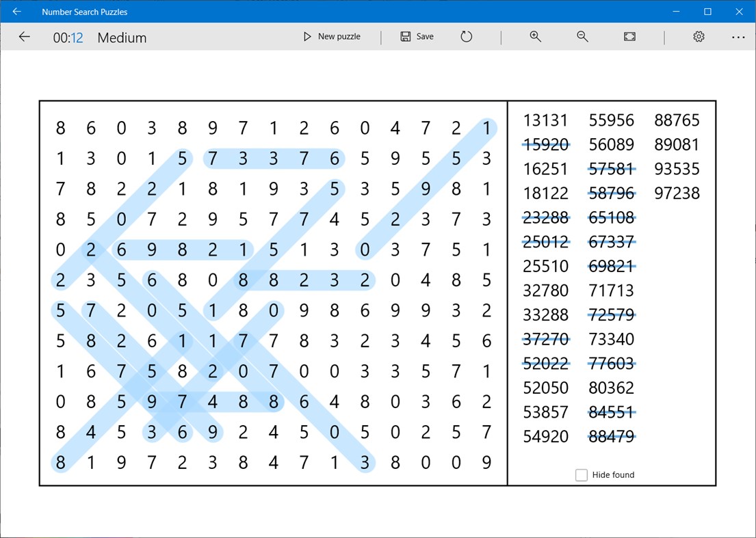756x538 pixels.
Task: Zoom out of the puzzle grid
Action: [x=582, y=36]
